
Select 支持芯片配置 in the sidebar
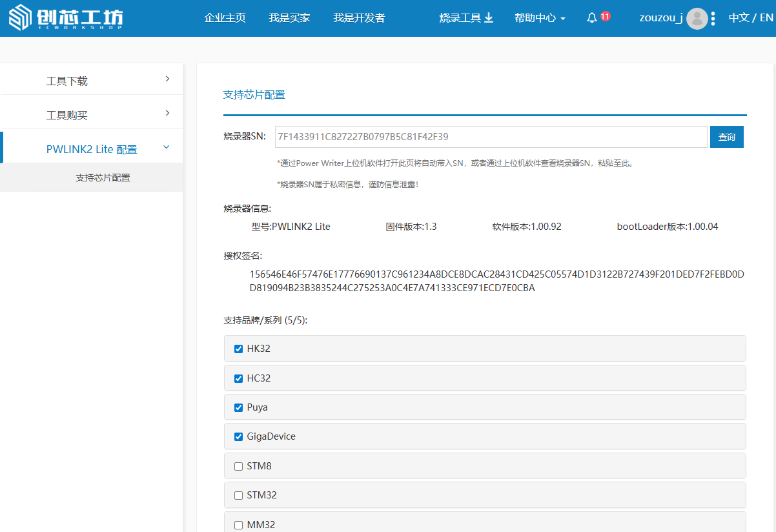click(103, 178)
